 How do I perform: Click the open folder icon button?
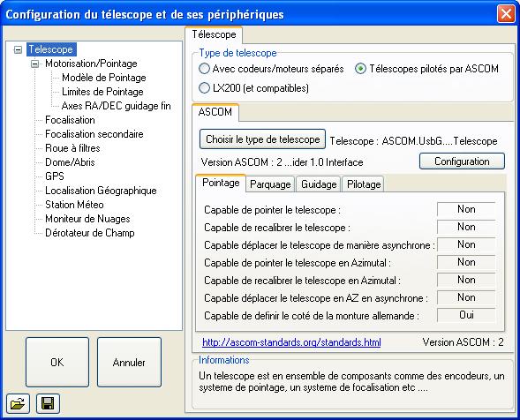pos(18,403)
